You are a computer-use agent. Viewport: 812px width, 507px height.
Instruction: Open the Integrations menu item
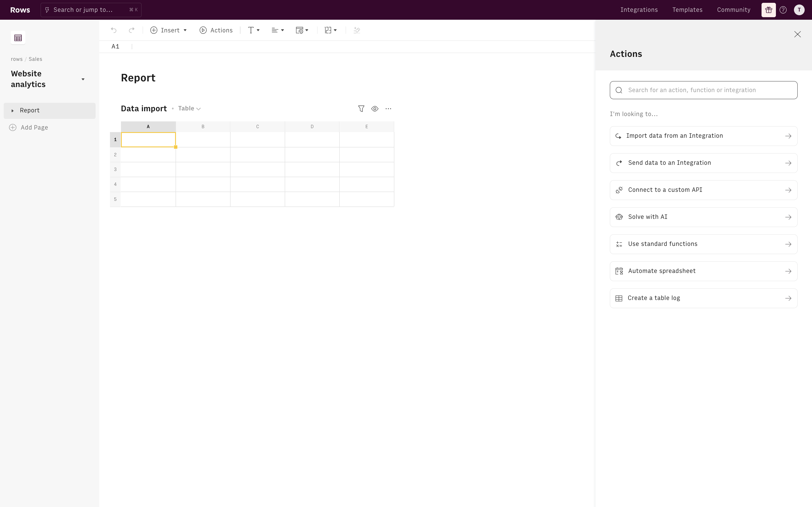coord(639,10)
